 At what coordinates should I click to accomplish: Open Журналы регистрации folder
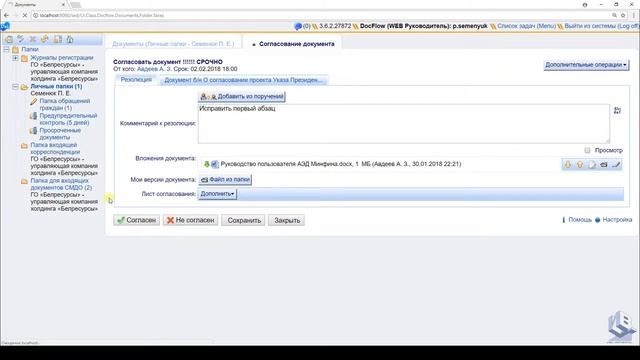62,58
